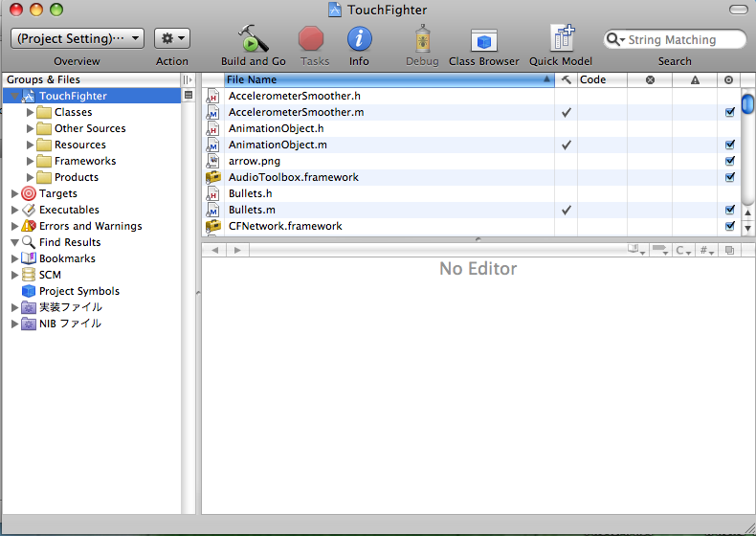Open the Info panel icon
Viewport: 756px width, 536px height.
click(359, 38)
